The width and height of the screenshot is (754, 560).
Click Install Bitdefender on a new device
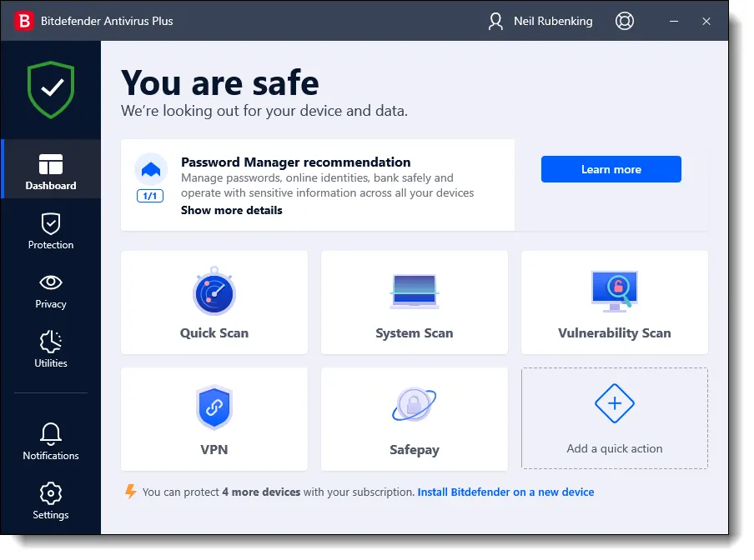pos(505,492)
